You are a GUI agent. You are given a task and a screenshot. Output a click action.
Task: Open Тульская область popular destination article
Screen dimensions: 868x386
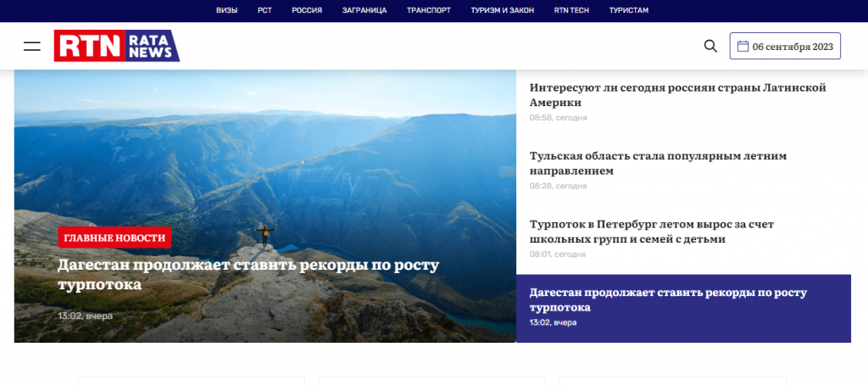658,164
